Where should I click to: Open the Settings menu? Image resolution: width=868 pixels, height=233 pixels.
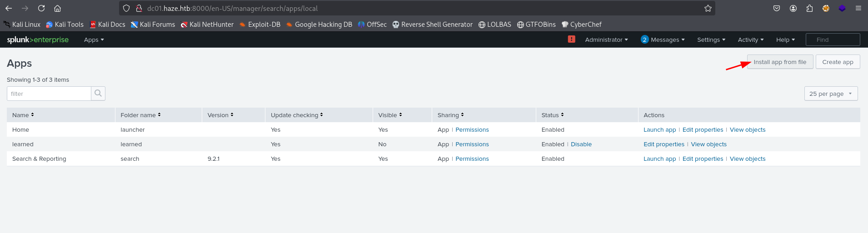click(x=711, y=40)
